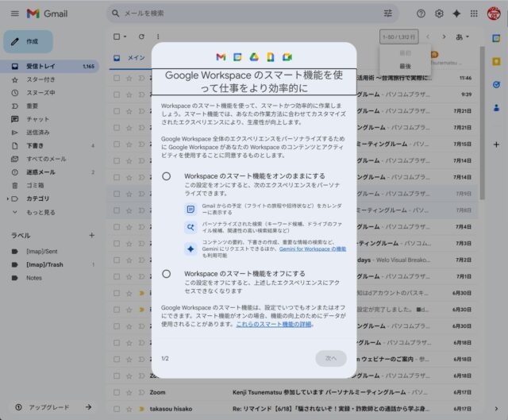Open これらのスマート機能の詳細 link
508x420 pixels.
point(274,324)
